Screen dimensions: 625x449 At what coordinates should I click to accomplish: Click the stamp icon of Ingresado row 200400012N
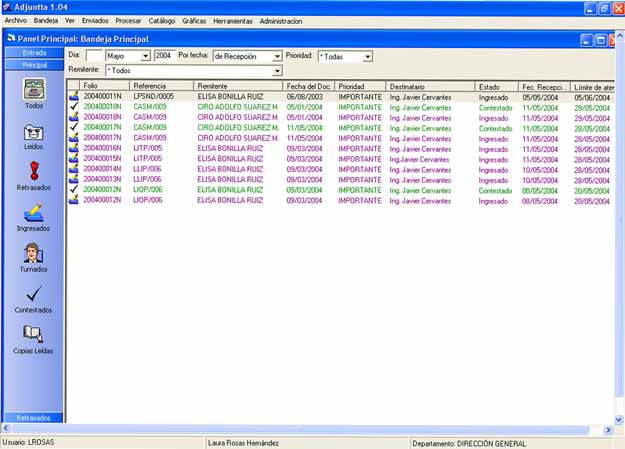pos(74,200)
